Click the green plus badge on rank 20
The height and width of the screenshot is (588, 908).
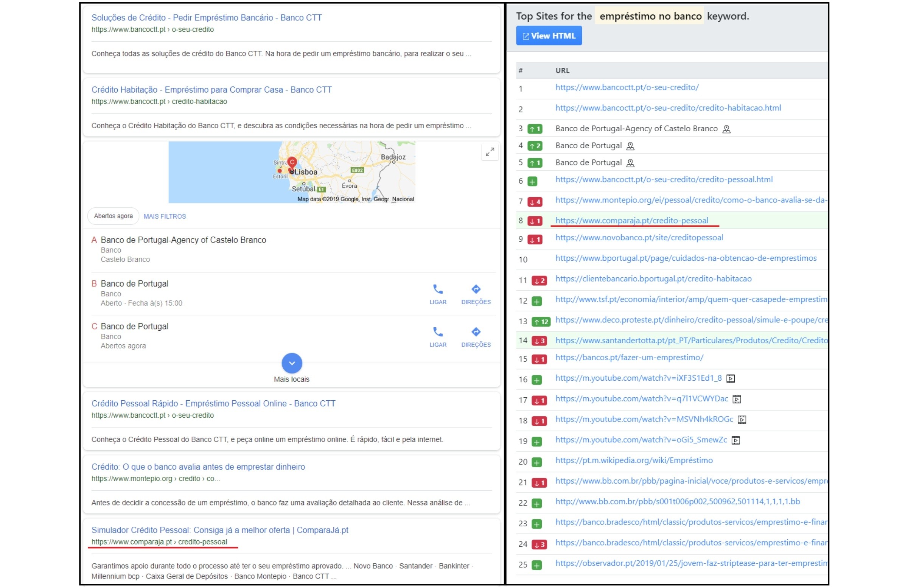pyautogui.click(x=536, y=462)
